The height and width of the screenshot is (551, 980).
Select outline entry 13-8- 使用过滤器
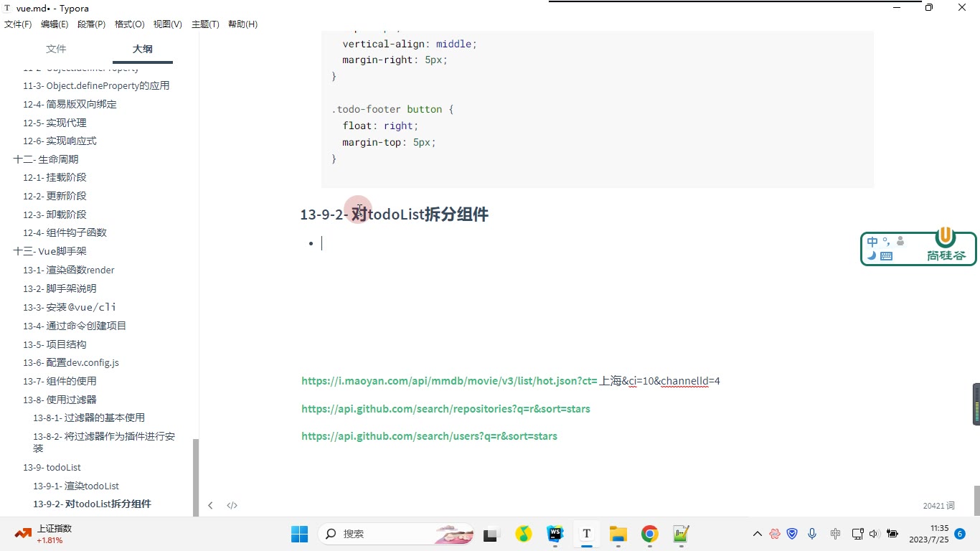tap(60, 400)
